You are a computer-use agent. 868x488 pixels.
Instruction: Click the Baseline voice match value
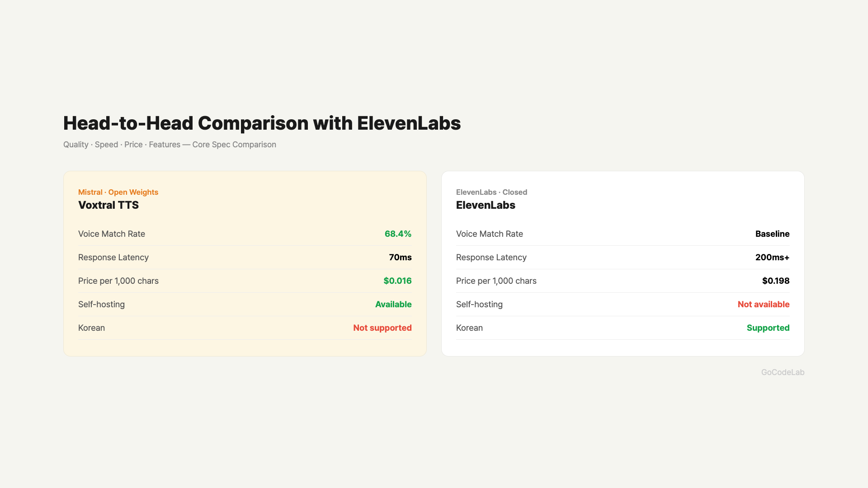[772, 234]
